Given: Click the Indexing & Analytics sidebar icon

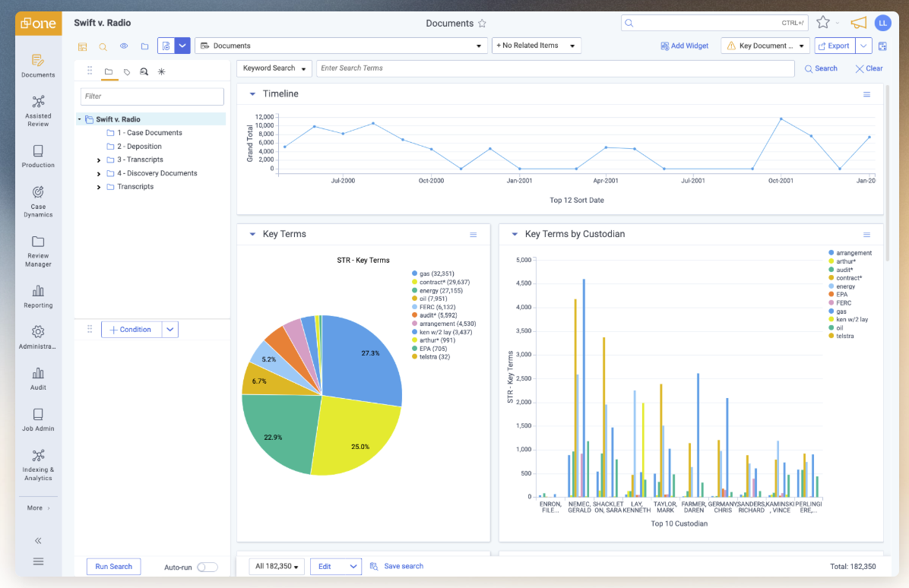Looking at the screenshot, I should [38, 463].
